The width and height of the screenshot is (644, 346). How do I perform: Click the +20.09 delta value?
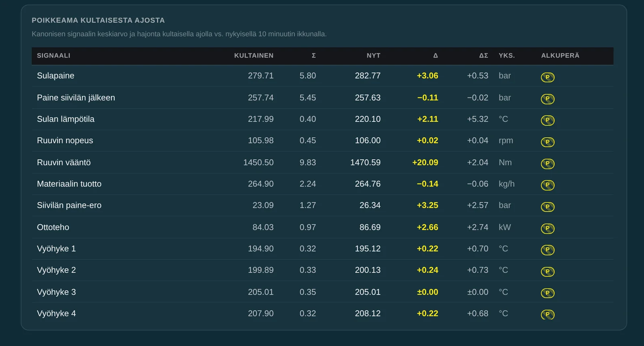425,163
